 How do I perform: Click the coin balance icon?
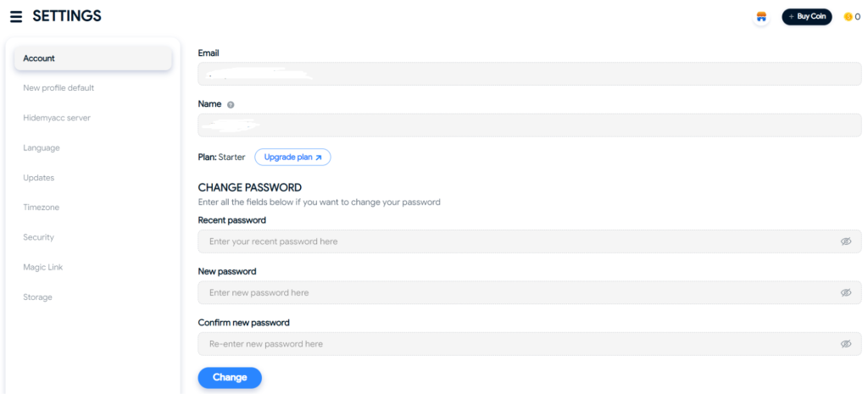(848, 17)
